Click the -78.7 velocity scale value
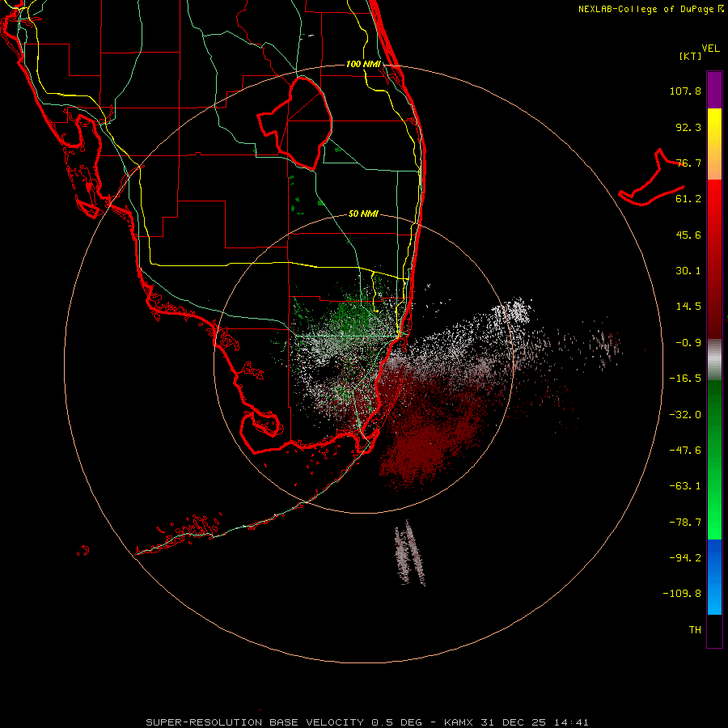This screenshot has height=728, width=728. (685, 523)
